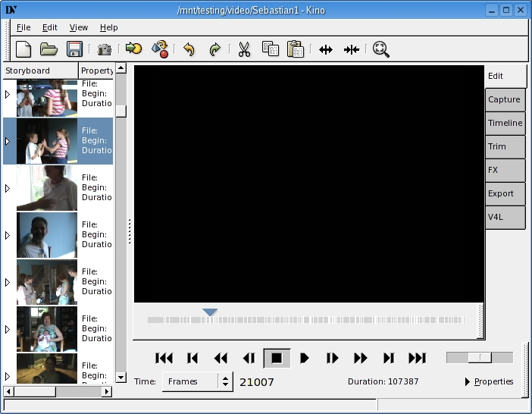Click the blue scrub bar position marker
This screenshot has height=414, width=532.
[210, 312]
